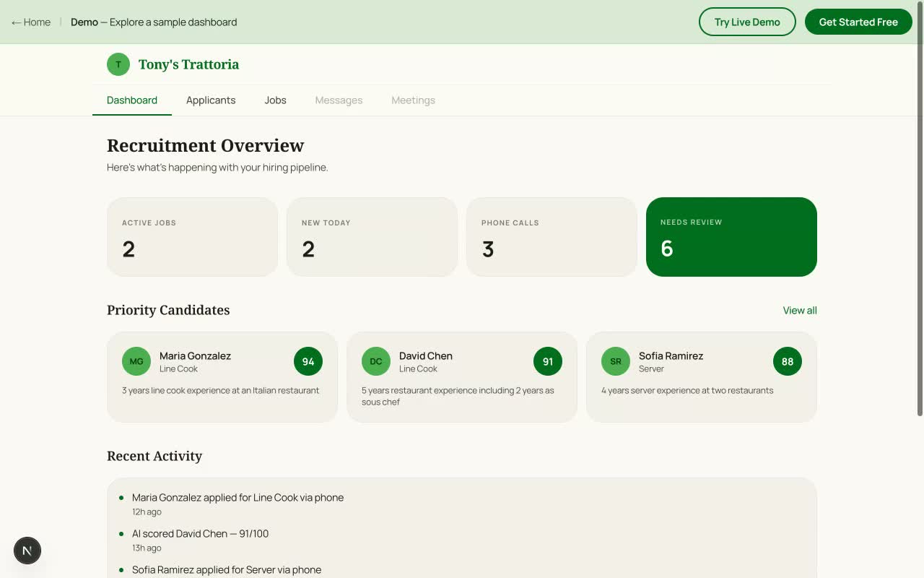Open the Needs Review stat card
This screenshot has width=924, height=578.
pyautogui.click(x=731, y=237)
